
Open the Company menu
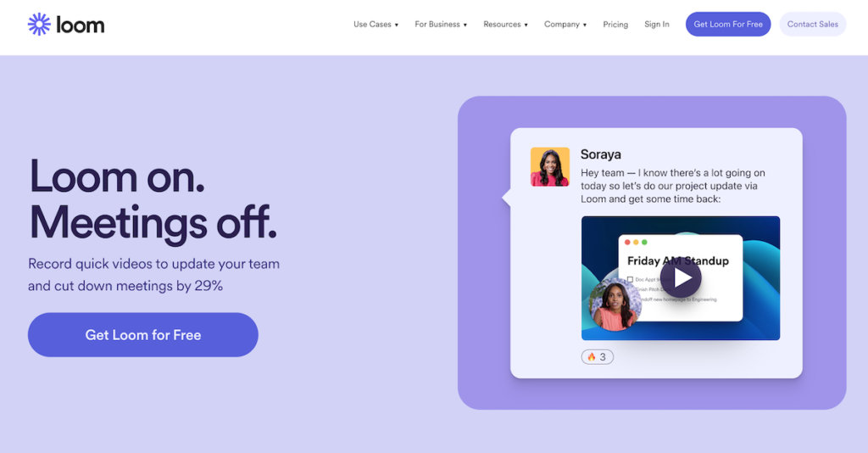(x=565, y=25)
